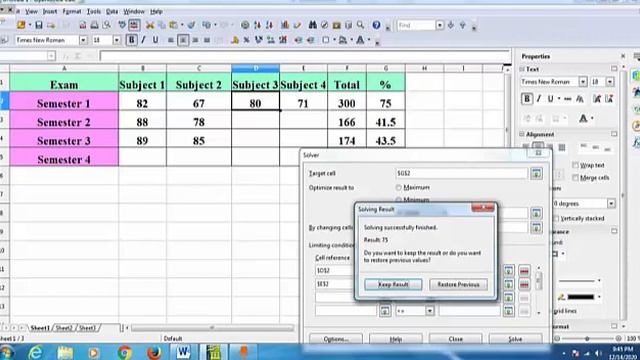Click Borders icon in formatting toolbar
Screen dimensions: 640x360
click(326, 40)
